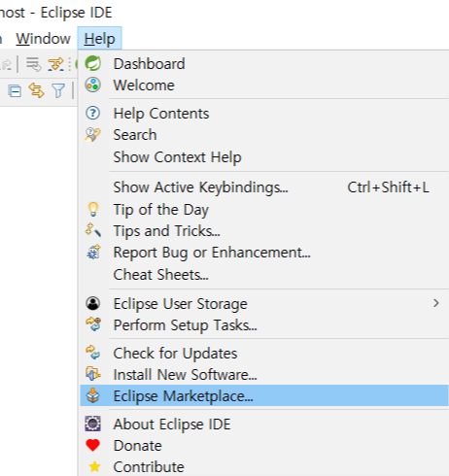The width and height of the screenshot is (449, 476).
Task: Click the Collapse All toolbar icon
Action: (15, 90)
